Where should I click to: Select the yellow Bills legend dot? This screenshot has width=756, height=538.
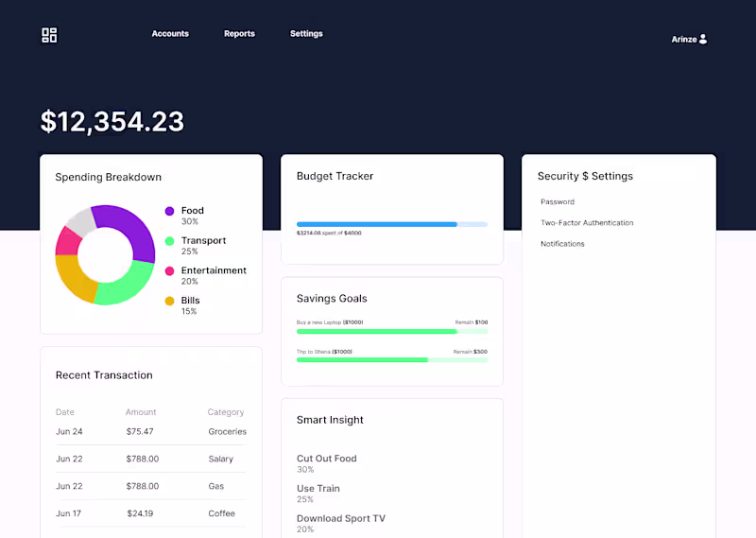click(170, 301)
